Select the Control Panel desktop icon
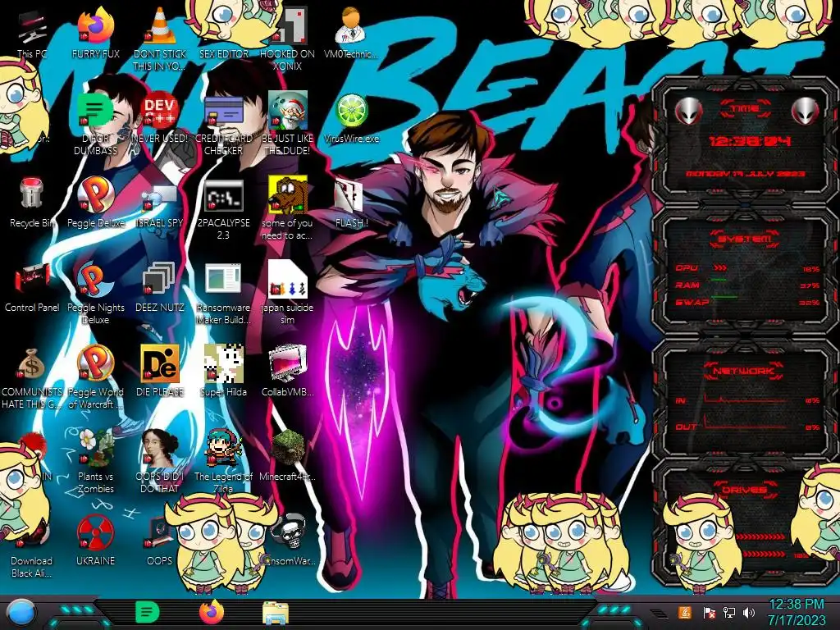 tap(32, 287)
